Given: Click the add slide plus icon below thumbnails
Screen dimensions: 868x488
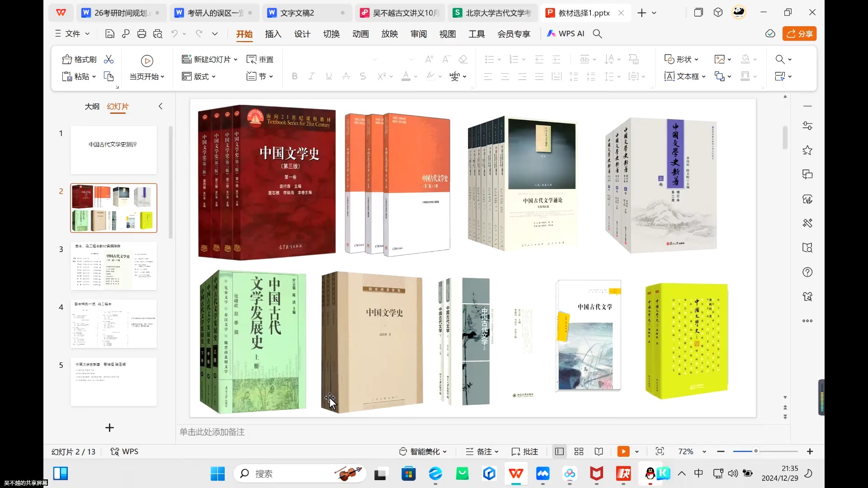Looking at the screenshot, I should (109, 427).
